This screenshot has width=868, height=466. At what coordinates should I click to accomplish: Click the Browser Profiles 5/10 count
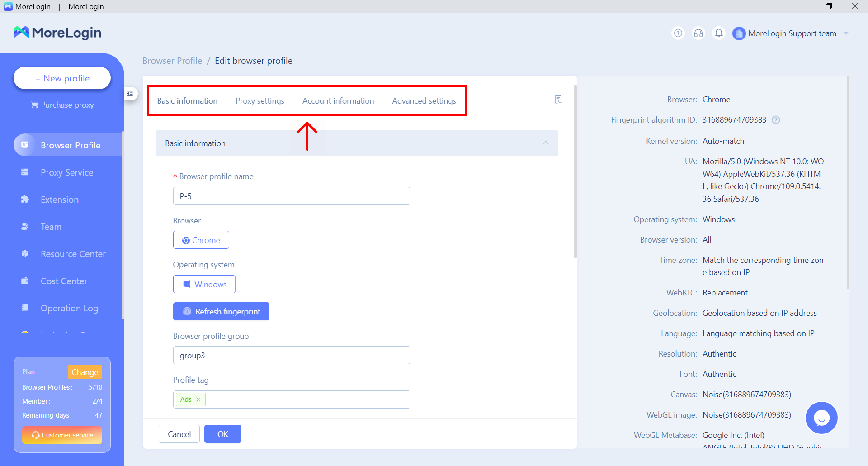[x=95, y=387]
